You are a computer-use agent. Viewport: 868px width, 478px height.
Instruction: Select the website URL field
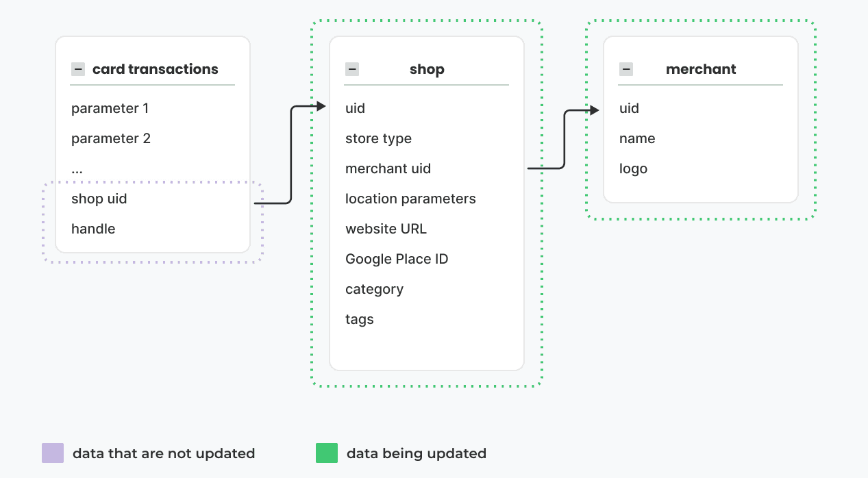point(386,229)
